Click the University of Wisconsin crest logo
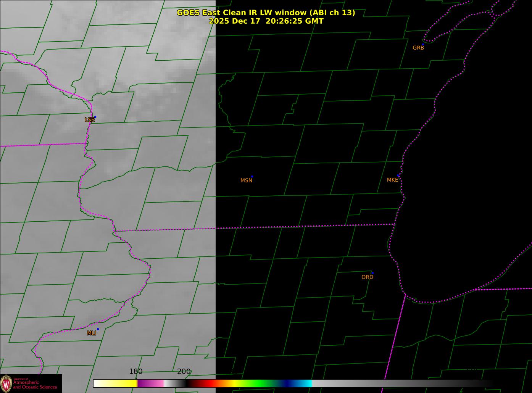532x393 pixels. tap(6, 383)
